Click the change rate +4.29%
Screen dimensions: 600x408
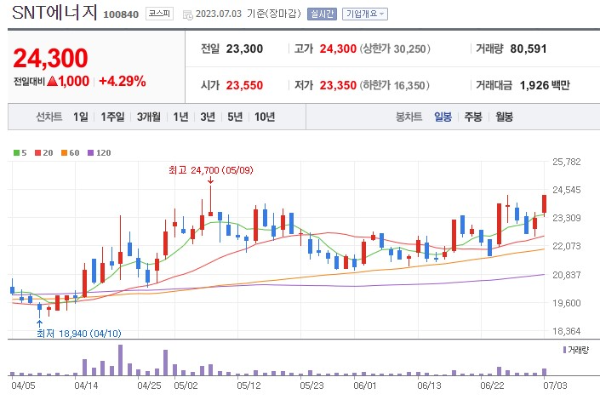click(122, 81)
